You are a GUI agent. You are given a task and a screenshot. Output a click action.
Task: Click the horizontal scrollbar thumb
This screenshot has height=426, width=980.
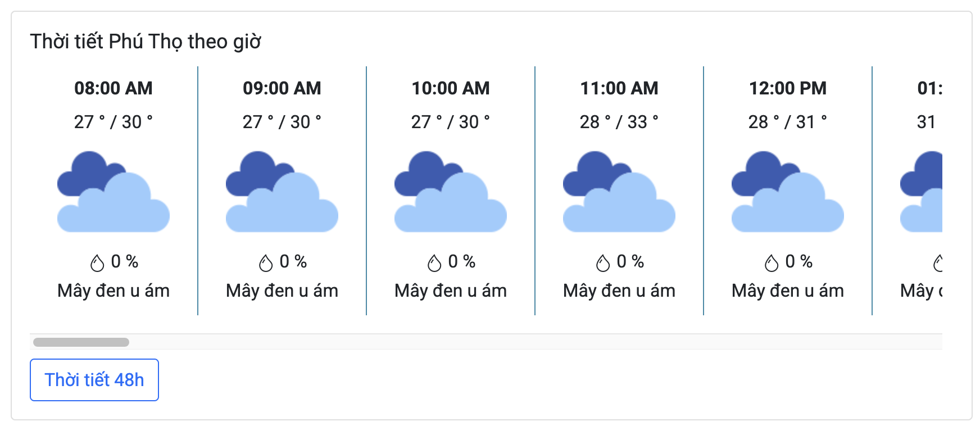[x=81, y=342]
